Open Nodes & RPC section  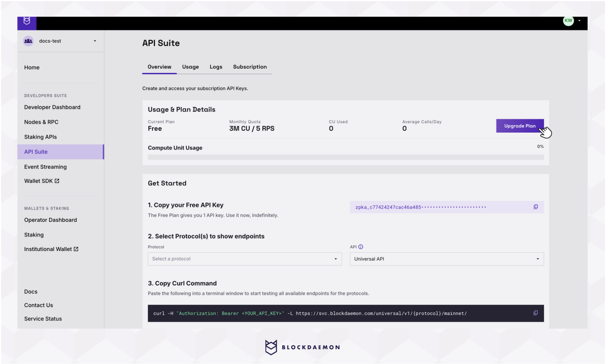coord(41,122)
